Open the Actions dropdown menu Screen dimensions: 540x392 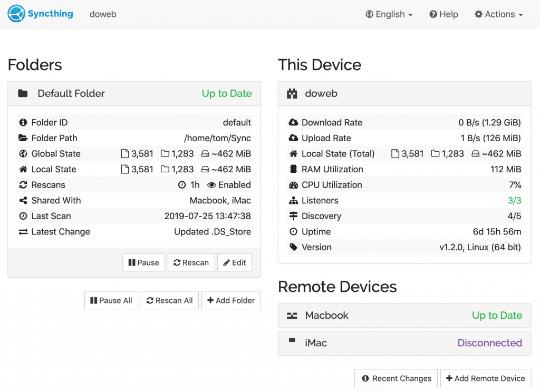tap(498, 14)
